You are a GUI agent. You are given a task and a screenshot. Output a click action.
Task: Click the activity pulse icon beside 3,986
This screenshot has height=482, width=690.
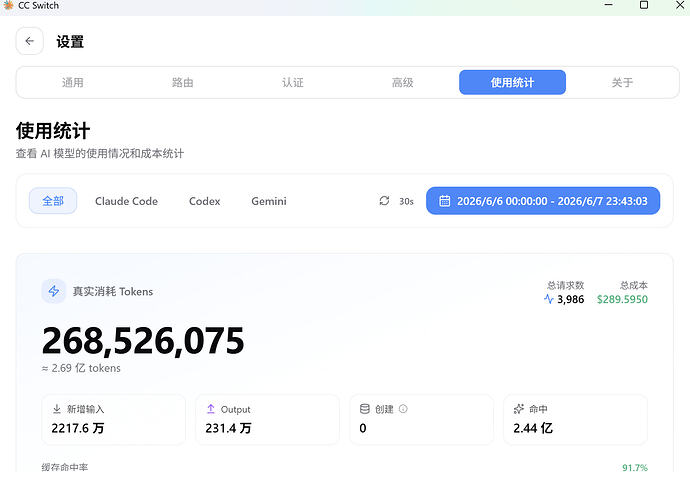tap(549, 299)
